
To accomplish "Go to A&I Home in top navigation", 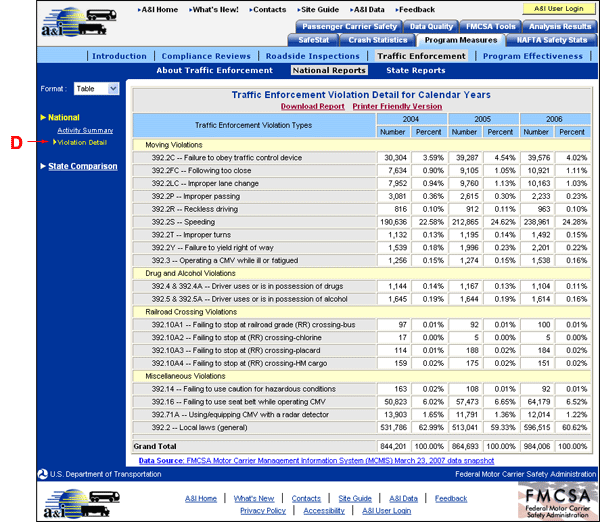I will click(x=160, y=10).
